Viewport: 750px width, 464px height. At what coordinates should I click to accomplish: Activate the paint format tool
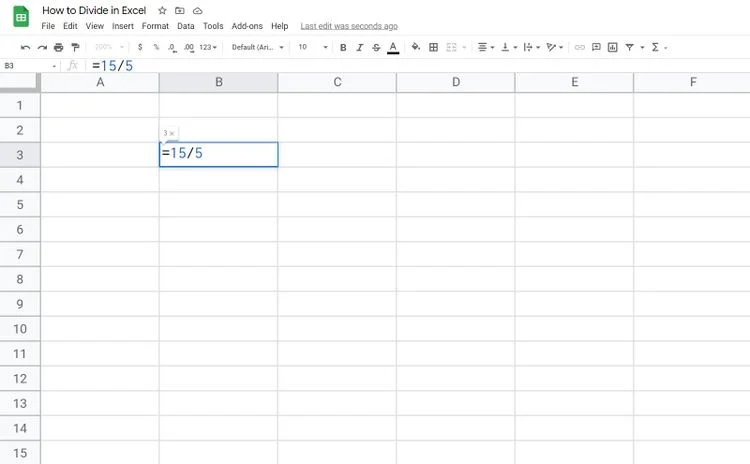click(75, 47)
